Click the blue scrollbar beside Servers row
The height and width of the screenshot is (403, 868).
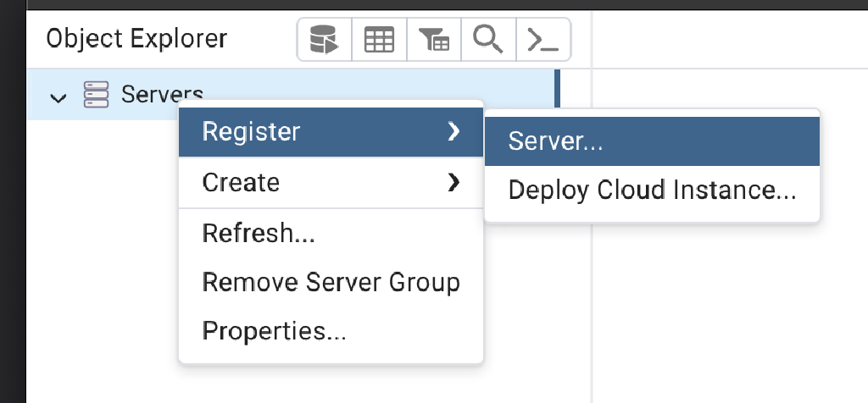(x=557, y=88)
